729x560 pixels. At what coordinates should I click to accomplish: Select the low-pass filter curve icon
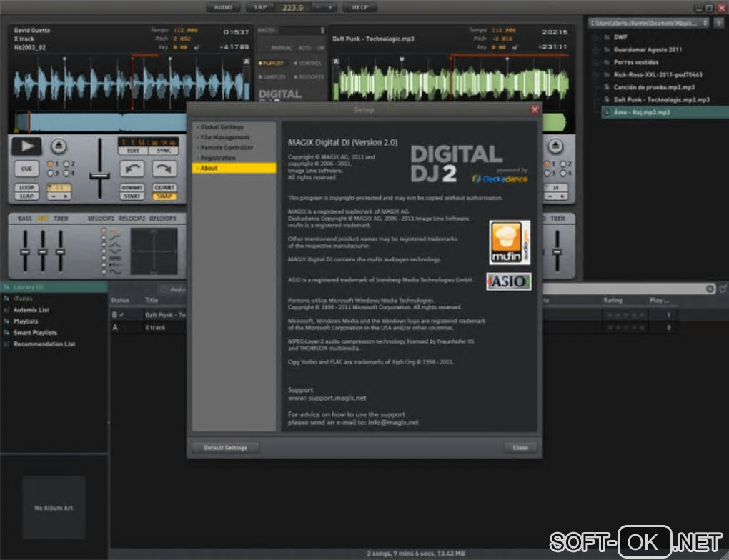pos(115,231)
